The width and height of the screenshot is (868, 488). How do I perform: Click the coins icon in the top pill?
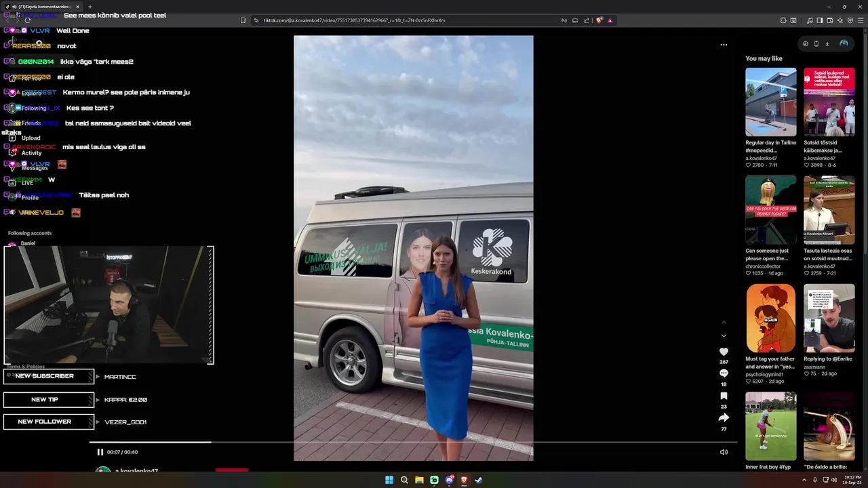click(806, 43)
